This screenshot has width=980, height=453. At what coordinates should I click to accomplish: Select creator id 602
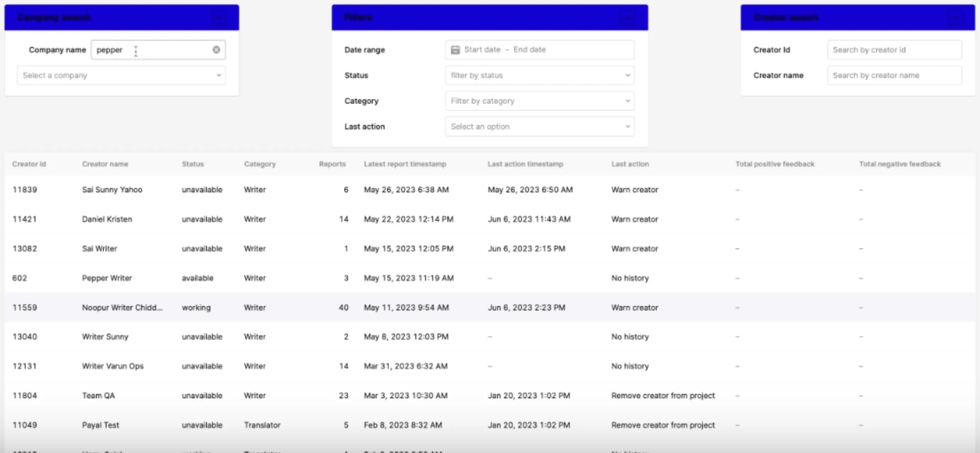(20, 278)
